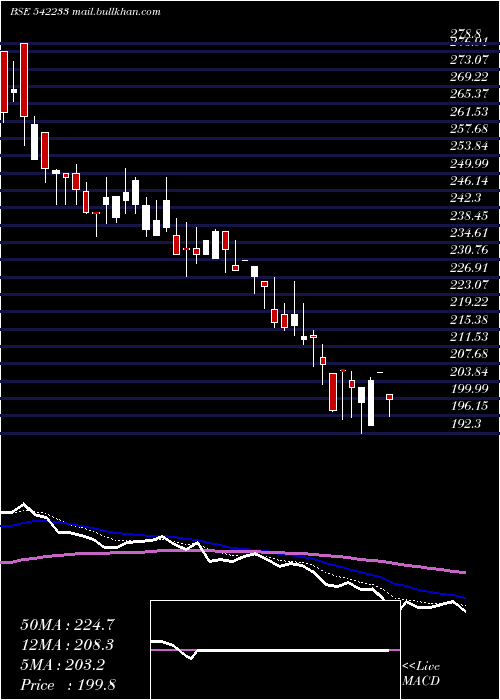The image size is (500, 700).
Task: Select the 265.37 price label
Action: pos(469,94)
